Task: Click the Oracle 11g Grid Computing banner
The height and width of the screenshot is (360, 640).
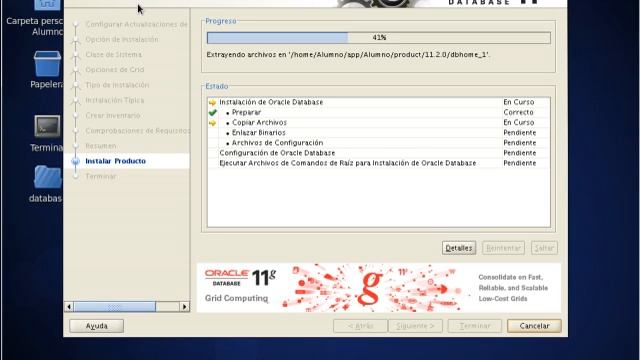Action: click(x=379, y=288)
